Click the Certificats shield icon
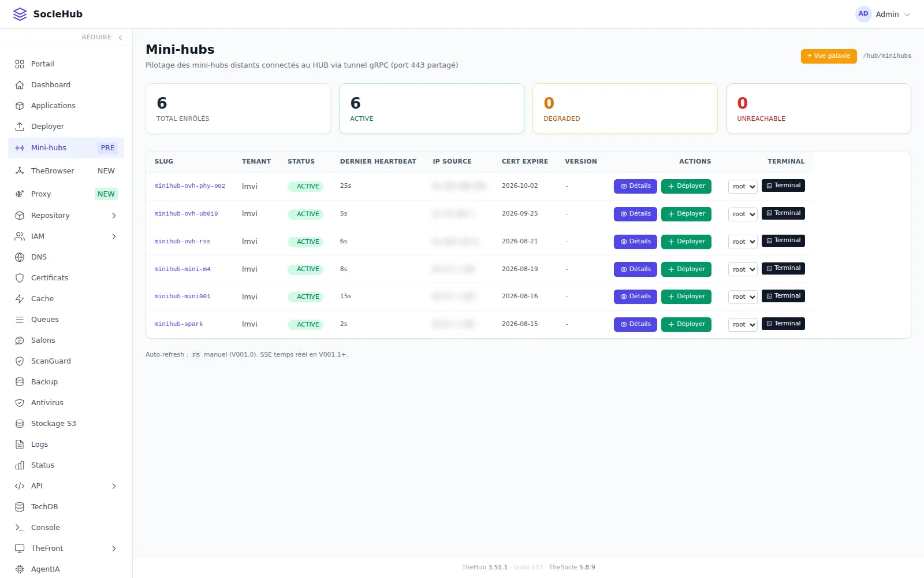The image size is (924, 578). point(20,278)
